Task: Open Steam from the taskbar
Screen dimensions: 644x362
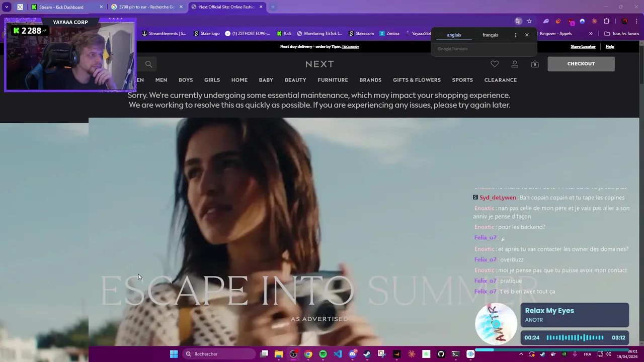Action: pos(367,354)
